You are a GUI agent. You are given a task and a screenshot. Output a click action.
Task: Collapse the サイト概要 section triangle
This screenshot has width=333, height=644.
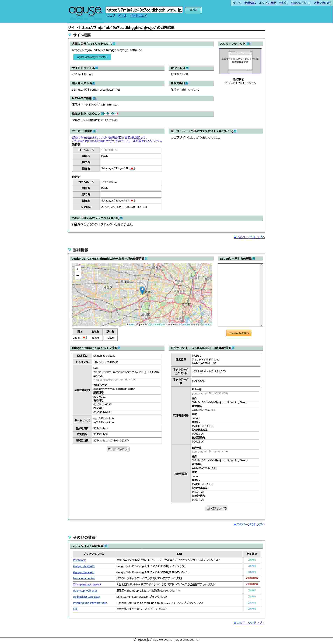[x=70, y=35]
